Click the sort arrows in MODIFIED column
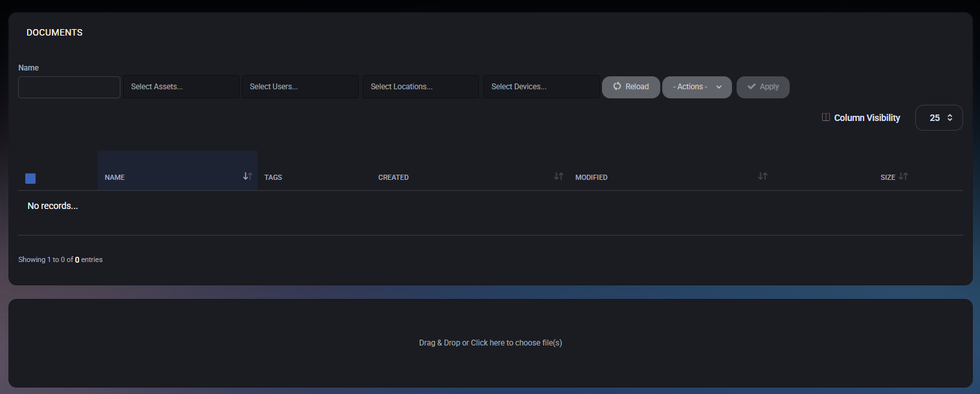The height and width of the screenshot is (394, 980). coord(763,177)
